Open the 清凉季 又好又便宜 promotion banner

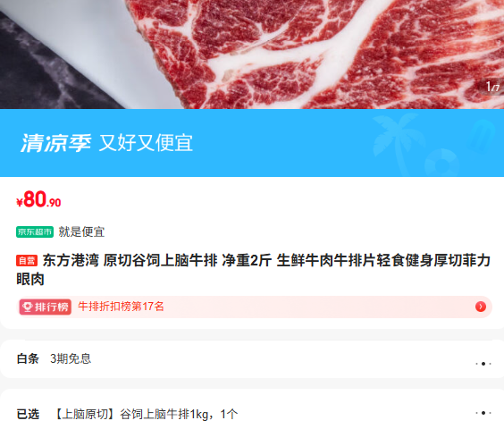(252, 143)
